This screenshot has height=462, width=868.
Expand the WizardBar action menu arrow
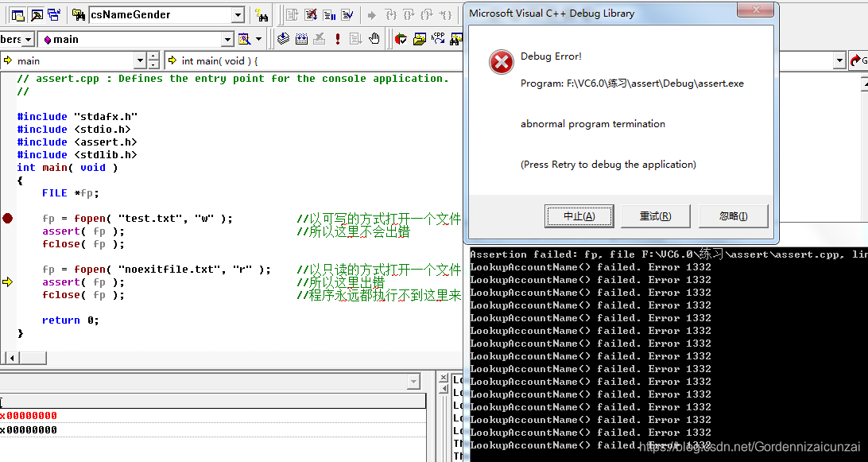[x=258, y=38]
